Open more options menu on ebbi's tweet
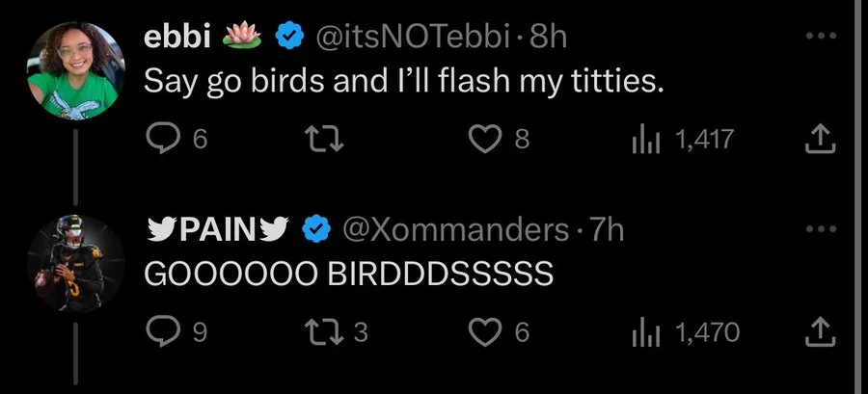 click(x=819, y=37)
